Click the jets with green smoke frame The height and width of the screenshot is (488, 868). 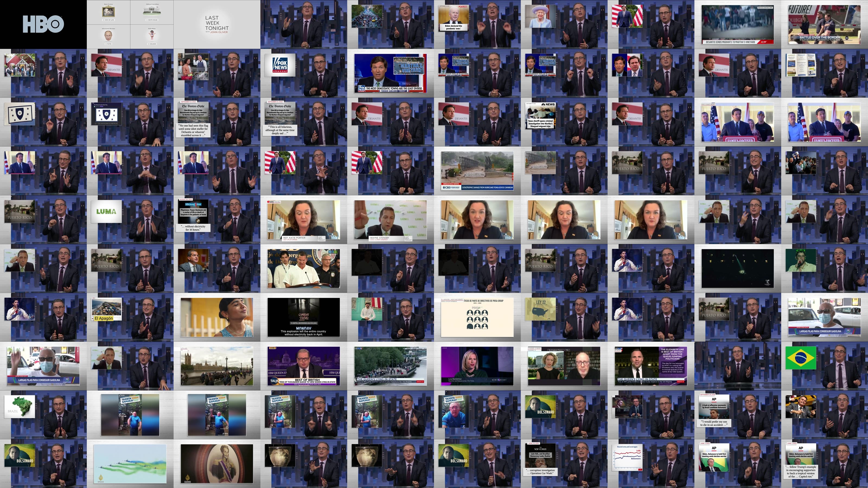point(130,464)
